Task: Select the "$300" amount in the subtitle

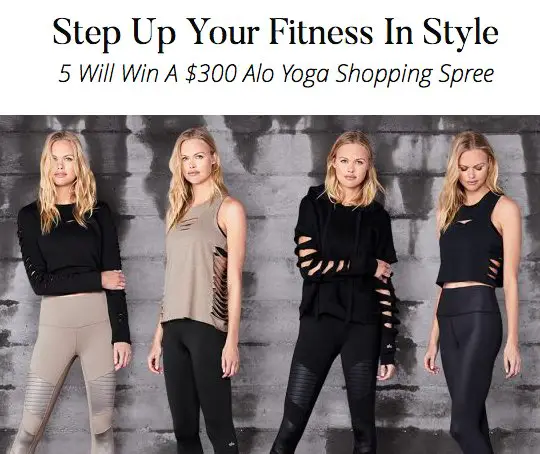Action: [x=211, y=73]
